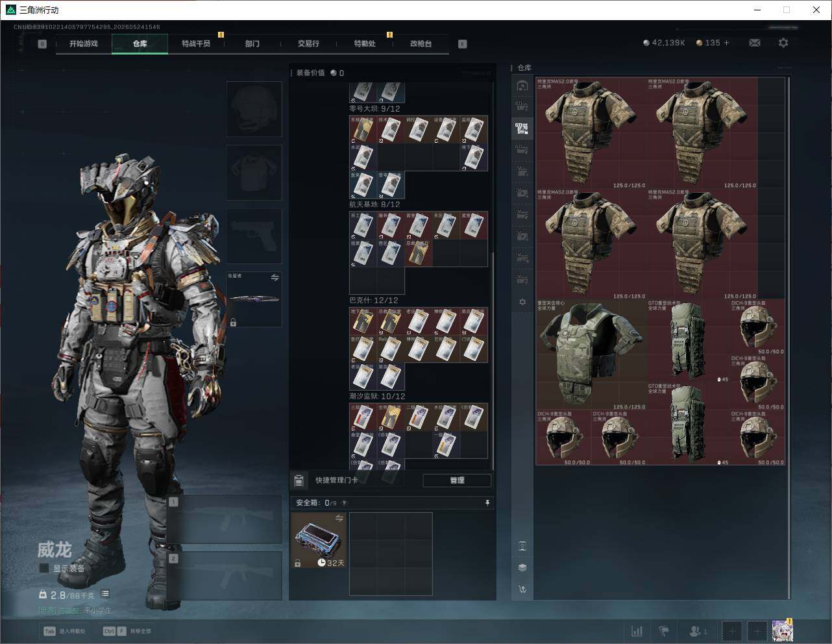Toggle the 显示装备 checkbox
The height and width of the screenshot is (644, 832).
tap(44, 569)
